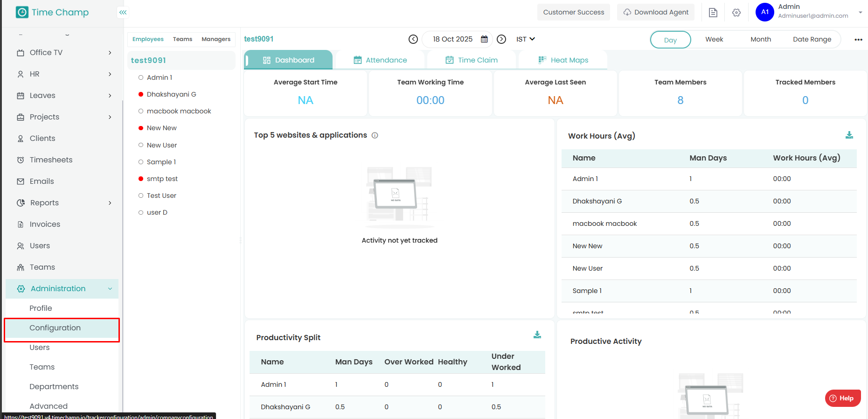Image resolution: width=868 pixels, height=419 pixels.
Task: Click the 18 Oct 2025 date field
Action: pyautogui.click(x=457, y=39)
